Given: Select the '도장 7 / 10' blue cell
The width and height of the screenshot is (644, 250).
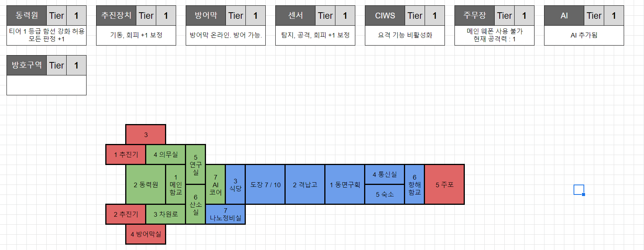Looking at the screenshot, I should (x=265, y=185).
